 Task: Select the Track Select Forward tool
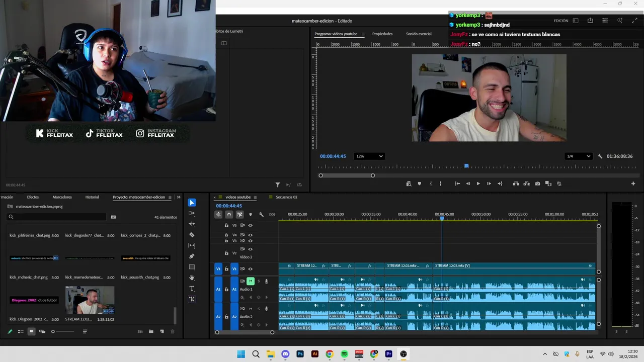coord(192,213)
